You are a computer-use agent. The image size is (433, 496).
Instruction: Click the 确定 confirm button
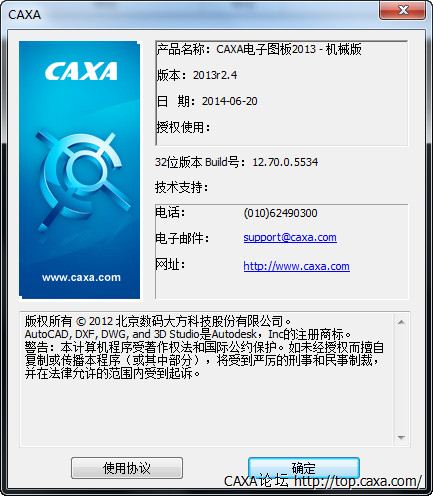click(303, 467)
